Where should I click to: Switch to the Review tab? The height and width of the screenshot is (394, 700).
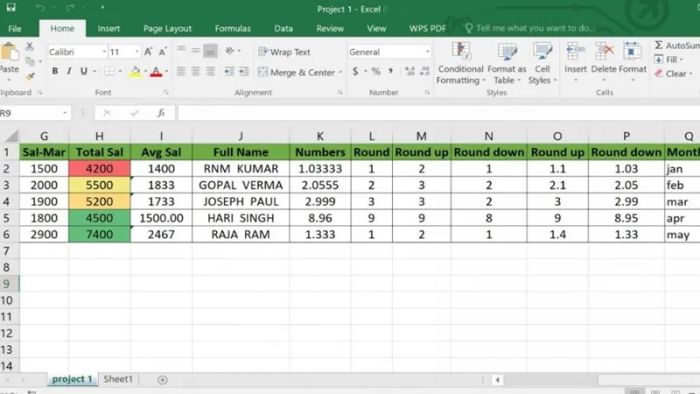(x=330, y=29)
